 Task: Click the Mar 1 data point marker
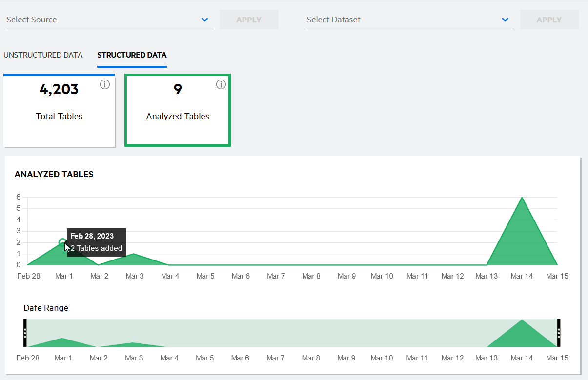coord(62,242)
